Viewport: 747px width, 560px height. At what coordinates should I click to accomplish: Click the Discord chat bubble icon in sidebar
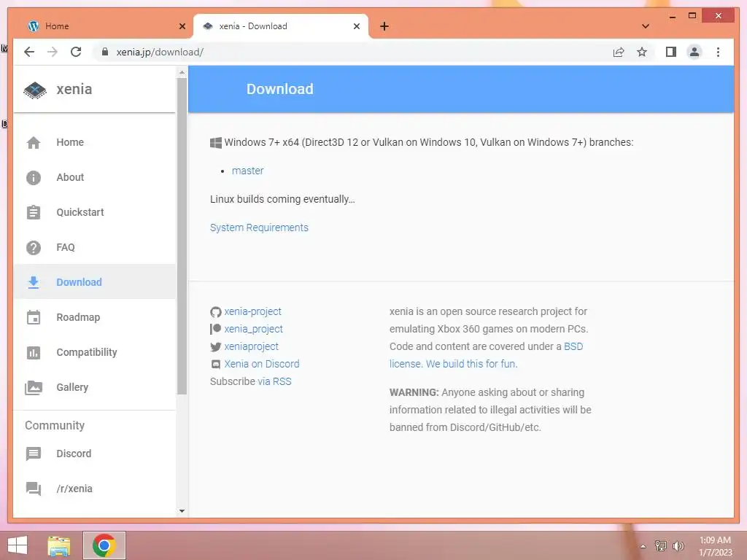[x=34, y=454]
